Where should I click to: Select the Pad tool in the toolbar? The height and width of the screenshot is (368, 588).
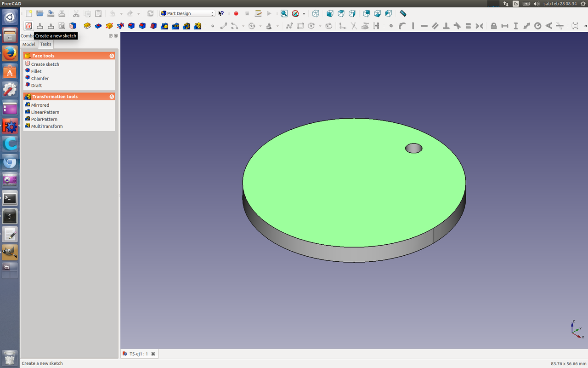click(x=87, y=26)
